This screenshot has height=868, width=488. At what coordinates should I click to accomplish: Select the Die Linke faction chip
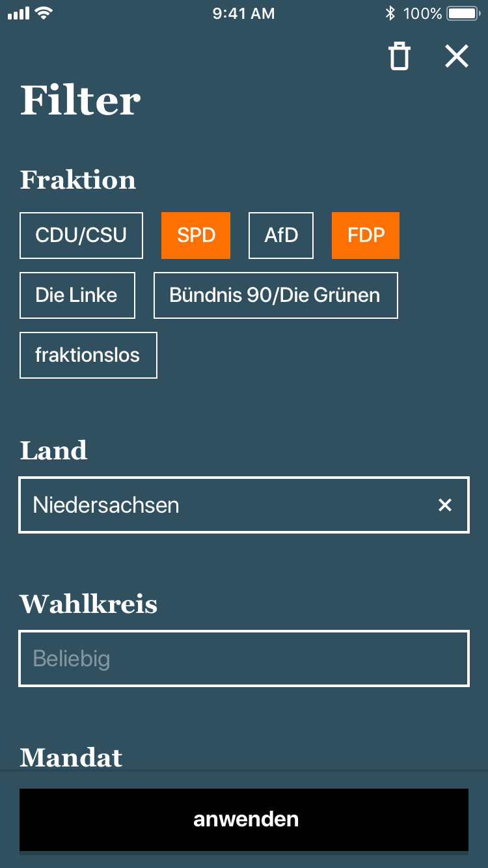point(77,295)
